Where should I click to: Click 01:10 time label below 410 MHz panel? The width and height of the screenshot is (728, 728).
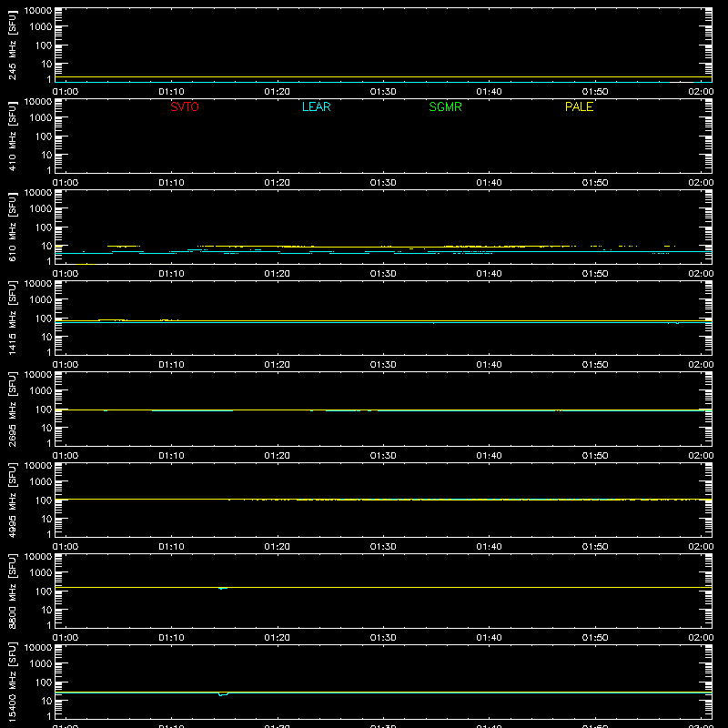pos(171,183)
